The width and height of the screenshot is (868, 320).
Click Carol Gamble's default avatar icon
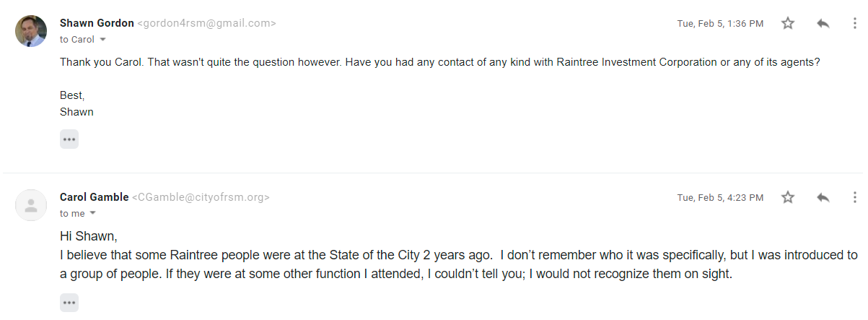pyautogui.click(x=31, y=205)
